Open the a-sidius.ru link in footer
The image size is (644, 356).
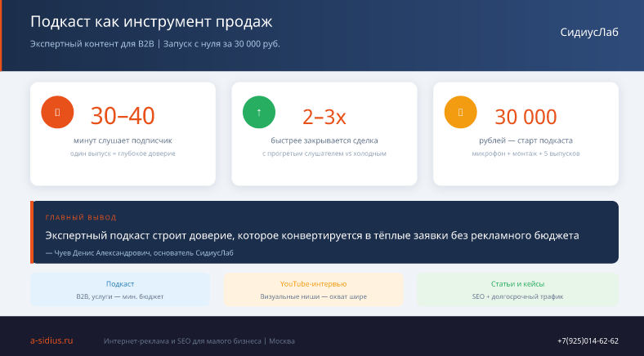pyautogui.click(x=51, y=340)
